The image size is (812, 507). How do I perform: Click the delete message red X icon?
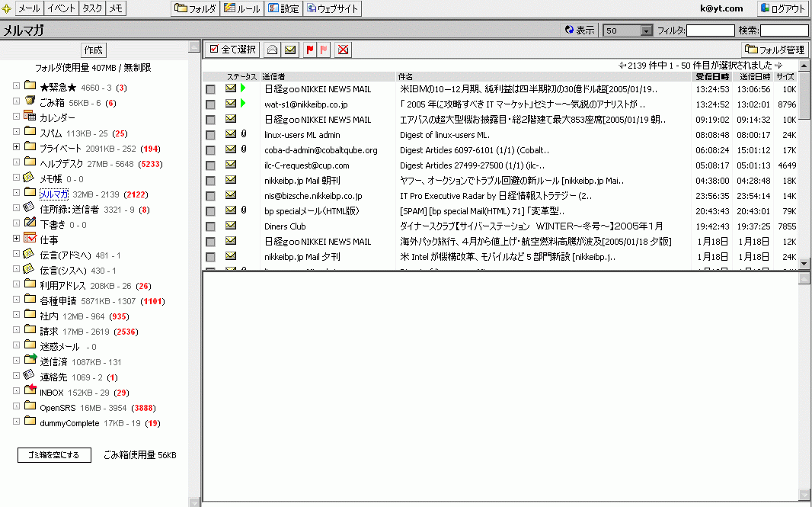344,50
